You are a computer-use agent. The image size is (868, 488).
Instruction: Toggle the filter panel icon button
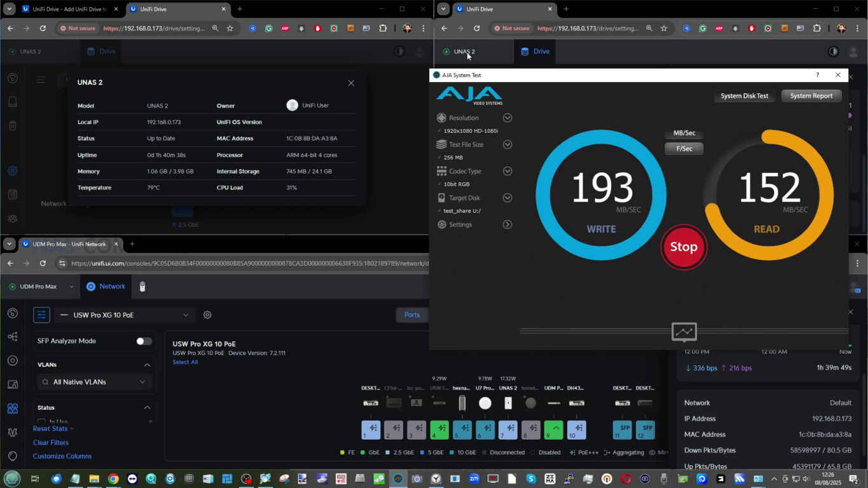tap(41, 315)
